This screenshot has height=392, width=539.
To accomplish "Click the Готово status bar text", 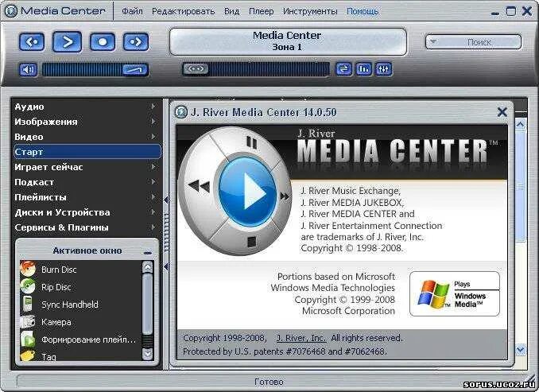I will [x=269, y=382].
